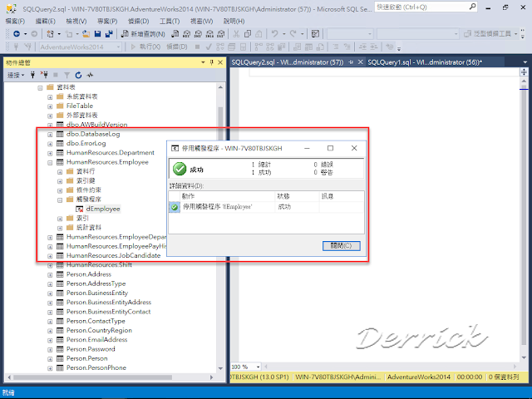Image resolution: width=532 pixels, height=399 pixels.
Task: Click the 關閉(C) close button in the dialog
Action: [x=342, y=246]
